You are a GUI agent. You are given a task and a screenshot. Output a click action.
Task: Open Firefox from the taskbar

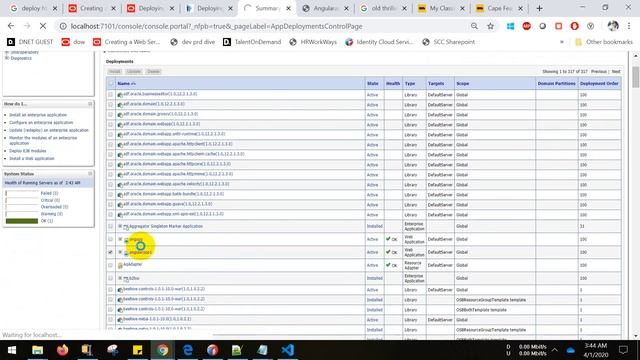click(62, 350)
